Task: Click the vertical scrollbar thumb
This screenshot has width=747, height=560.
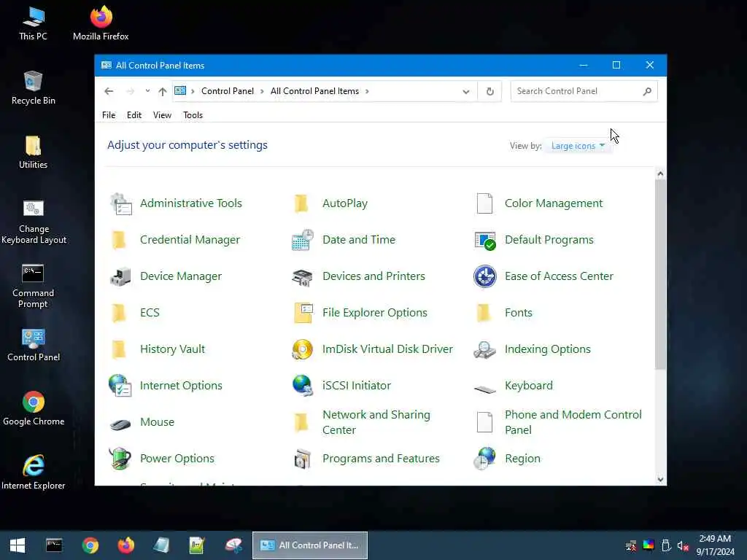Action: click(x=660, y=275)
